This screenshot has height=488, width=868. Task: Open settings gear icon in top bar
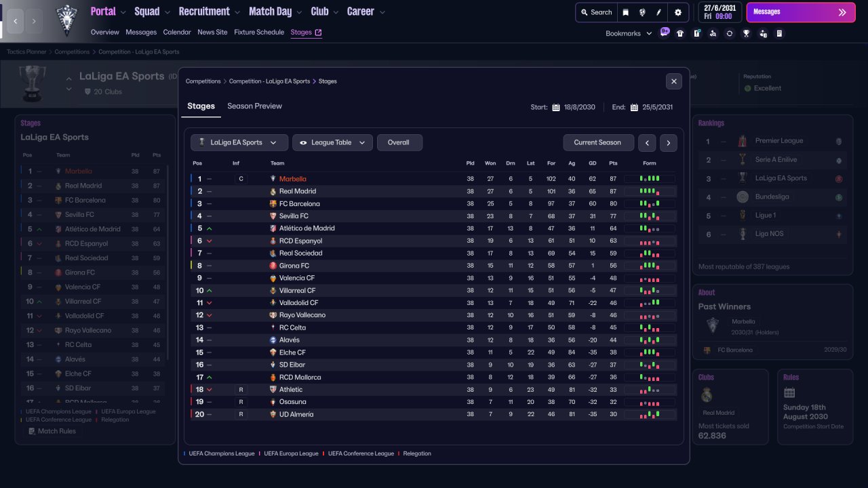click(x=677, y=12)
